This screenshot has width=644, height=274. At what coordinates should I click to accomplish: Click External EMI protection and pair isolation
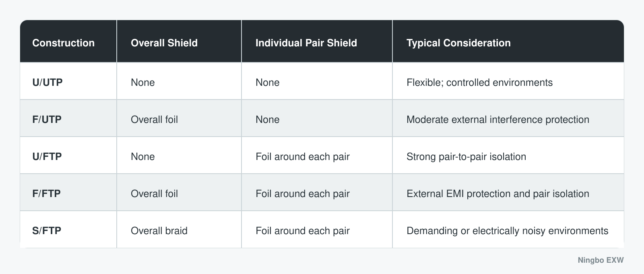498,194
